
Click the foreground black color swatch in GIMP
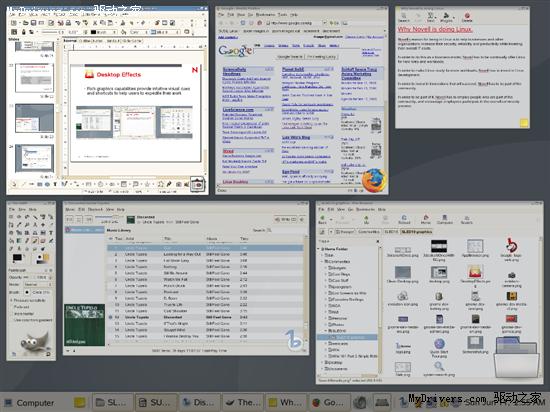pos(16,258)
